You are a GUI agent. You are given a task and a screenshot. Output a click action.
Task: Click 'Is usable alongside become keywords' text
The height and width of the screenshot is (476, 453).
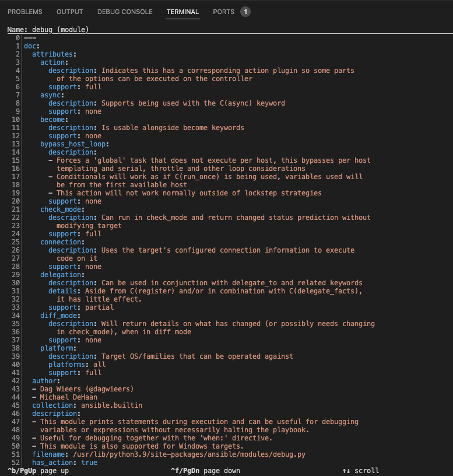173,128
